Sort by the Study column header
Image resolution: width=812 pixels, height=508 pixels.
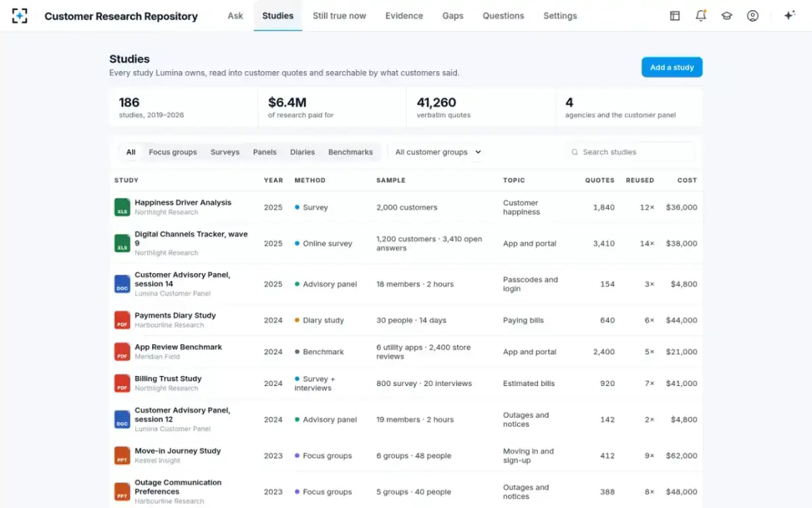(x=127, y=180)
